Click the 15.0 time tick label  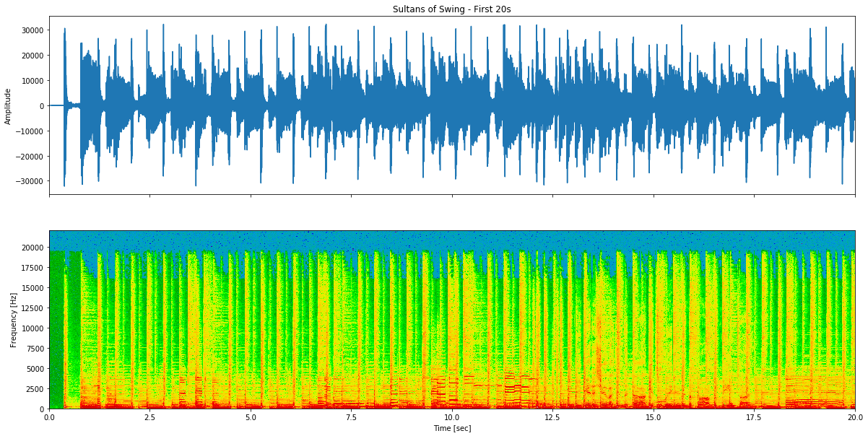[654, 418]
